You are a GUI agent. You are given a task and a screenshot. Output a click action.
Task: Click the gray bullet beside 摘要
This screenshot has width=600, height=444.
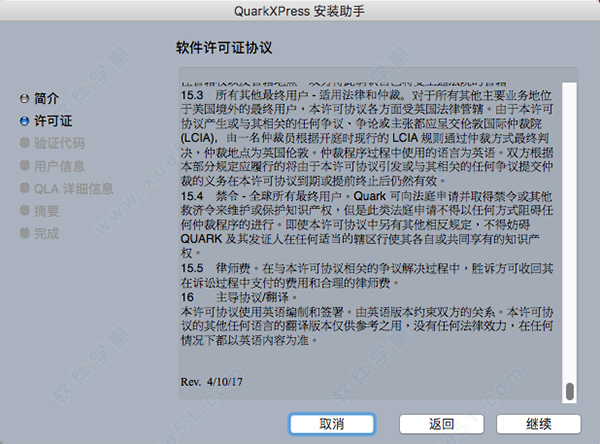tap(24, 210)
